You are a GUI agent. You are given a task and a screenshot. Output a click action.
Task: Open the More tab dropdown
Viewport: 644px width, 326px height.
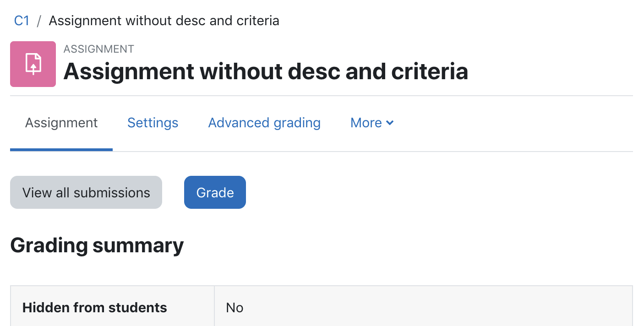coord(372,123)
